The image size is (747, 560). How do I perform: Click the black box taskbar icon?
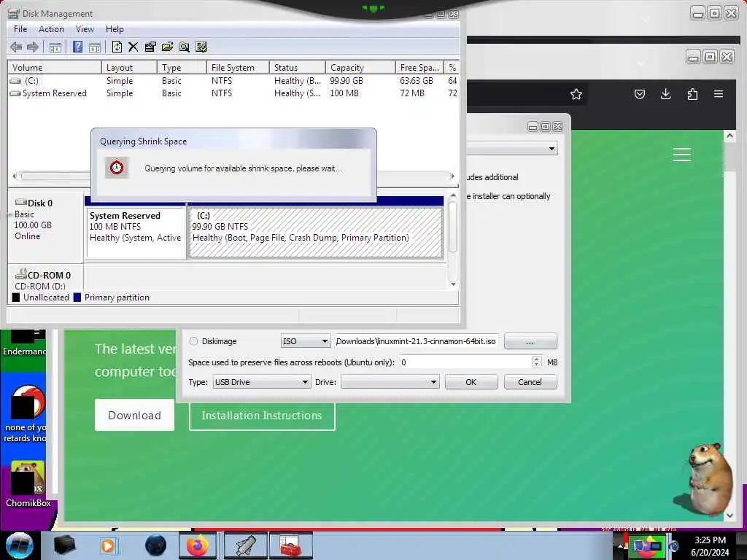(65, 545)
